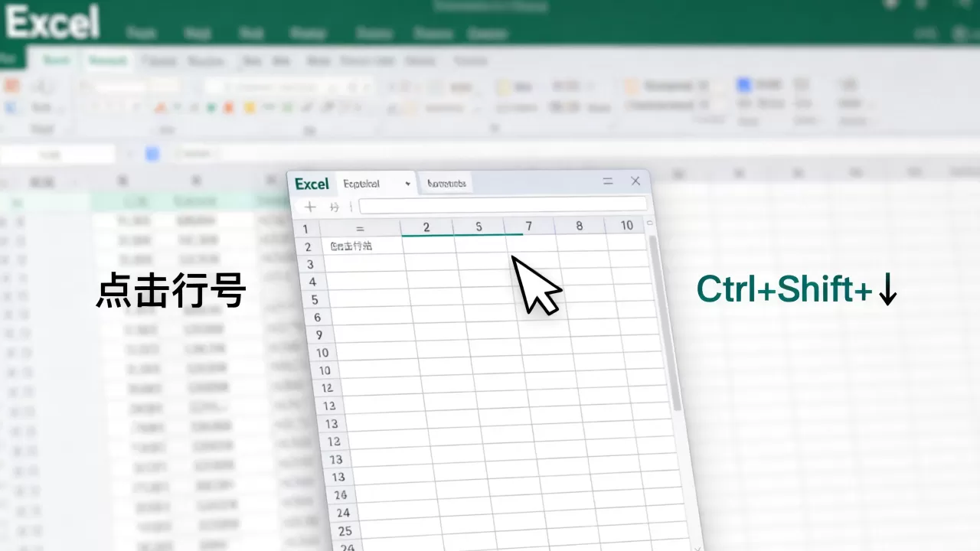
Task: Select row number 4
Action: [312, 282]
